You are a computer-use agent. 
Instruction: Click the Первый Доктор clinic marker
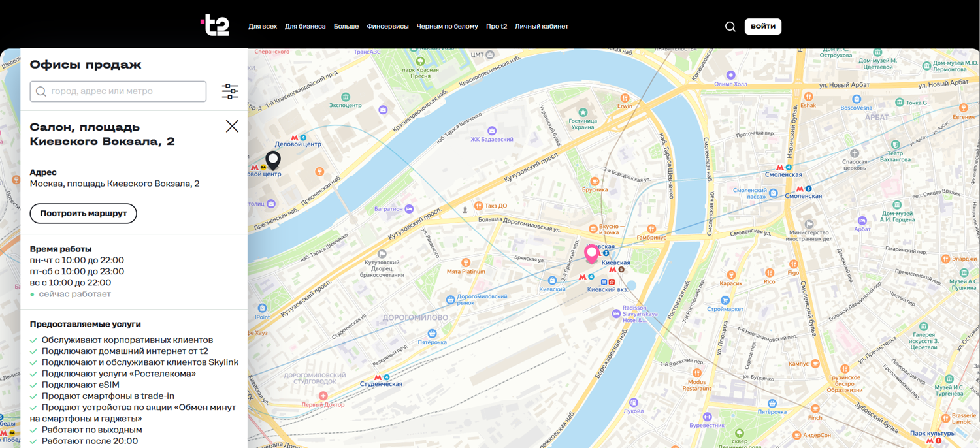[323, 396]
